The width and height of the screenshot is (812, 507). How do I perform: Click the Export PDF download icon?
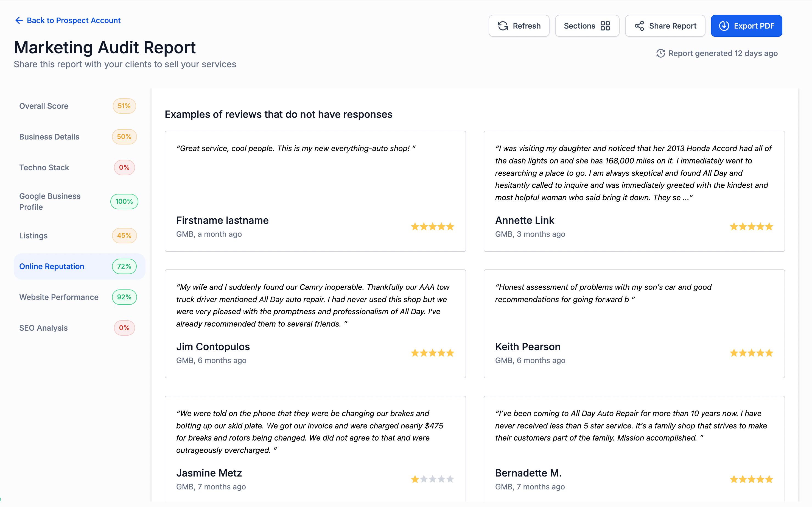(x=724, y=26)
